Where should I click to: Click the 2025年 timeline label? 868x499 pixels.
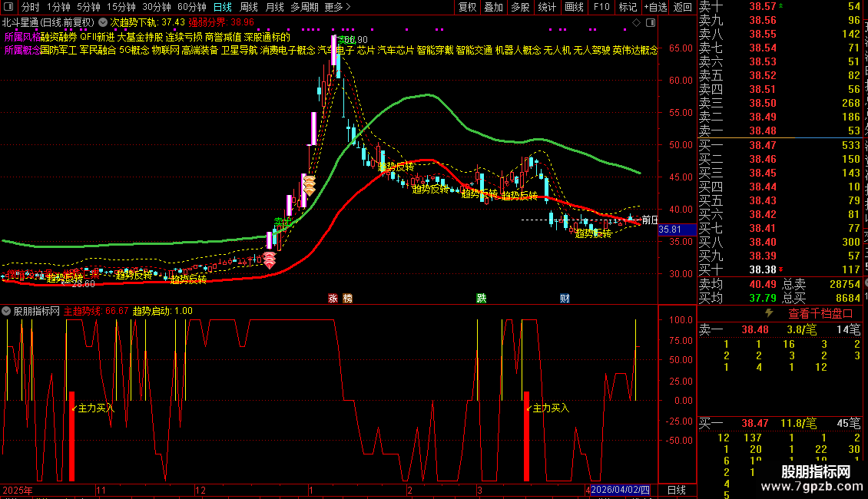pyautogui.click(x=18, y=490)
